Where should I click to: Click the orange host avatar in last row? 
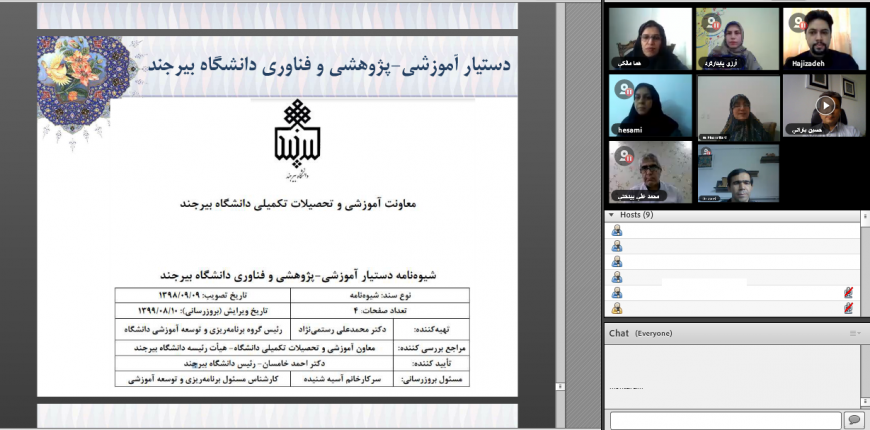617,309
